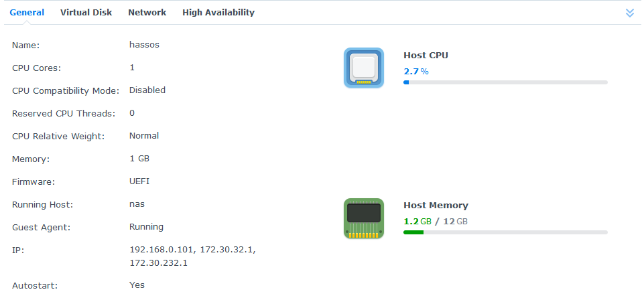Click the Host CPU usage progress bar
This screenshot has height=308, width=644.
pyautogui.click(x=505, y=82)
